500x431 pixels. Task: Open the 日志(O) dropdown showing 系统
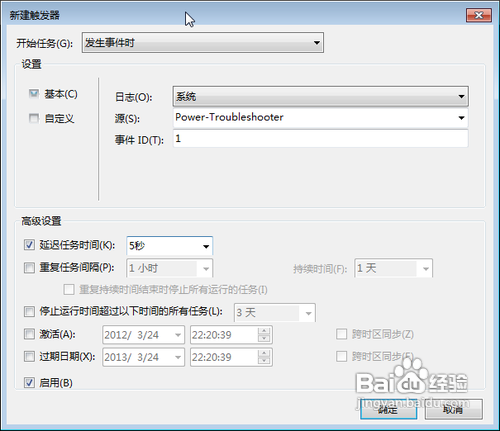[320, 97]
